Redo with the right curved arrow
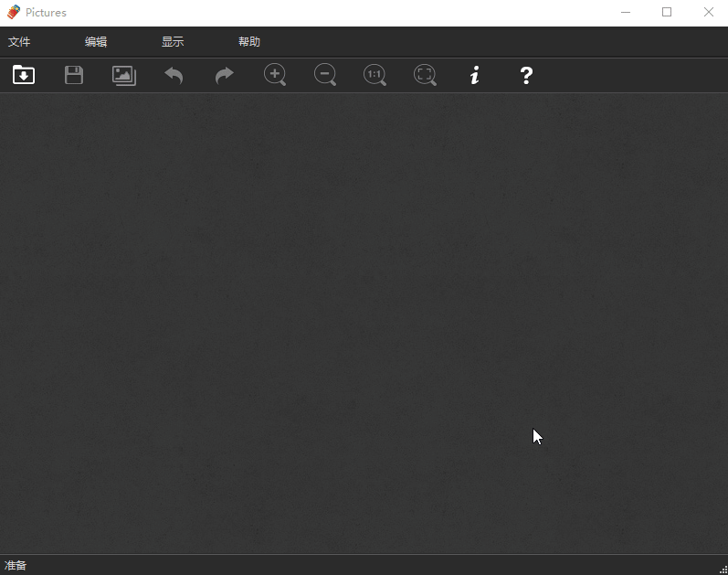 (225, 75)
